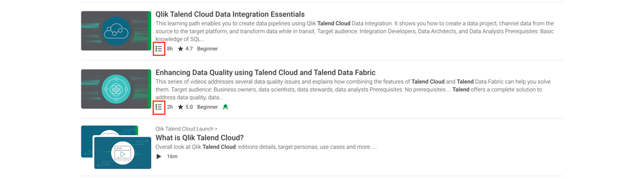This screenshot has height=178, width=644.
Task: Open Qlik Talend Cloud Data Integration Essentials title
Action: (x=230, y=14)
